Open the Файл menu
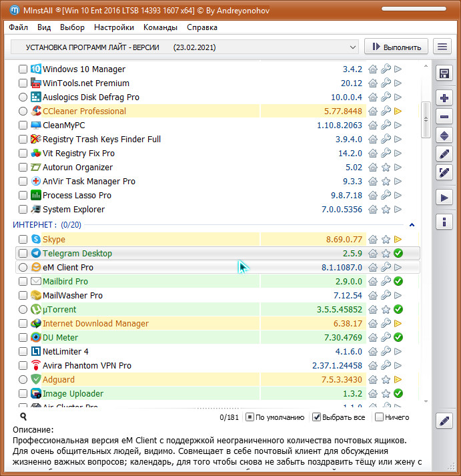This screenshot has width=461, height=476. tap(18, 27)
